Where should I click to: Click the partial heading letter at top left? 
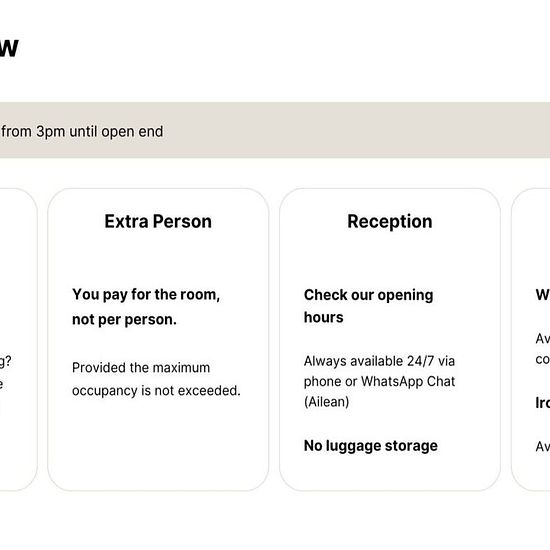point(9,48)
